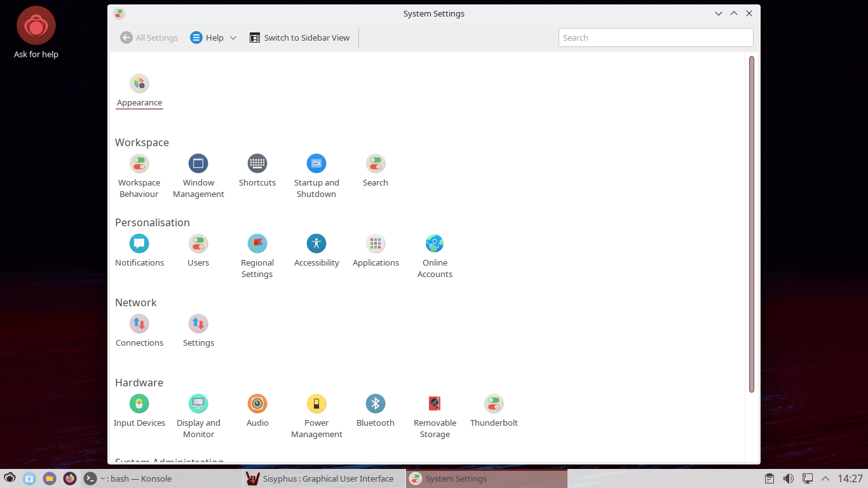Screen dimensions: 868x488
Task: Click the taskbar clock showing 14:27
Action: coord(850,478)
